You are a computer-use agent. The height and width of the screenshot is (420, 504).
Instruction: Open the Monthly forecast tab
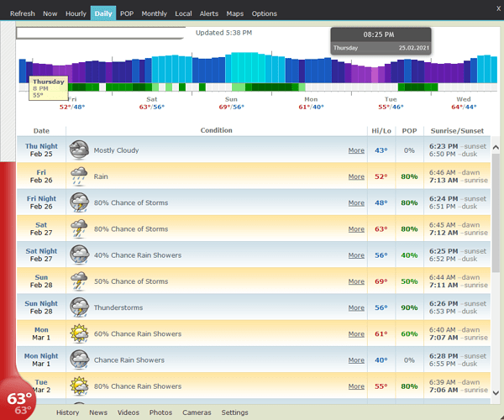(154, 13)
